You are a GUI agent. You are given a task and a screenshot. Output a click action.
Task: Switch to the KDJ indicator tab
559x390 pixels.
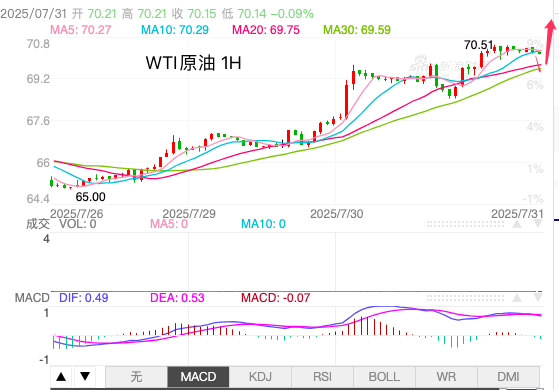point(260,377)
